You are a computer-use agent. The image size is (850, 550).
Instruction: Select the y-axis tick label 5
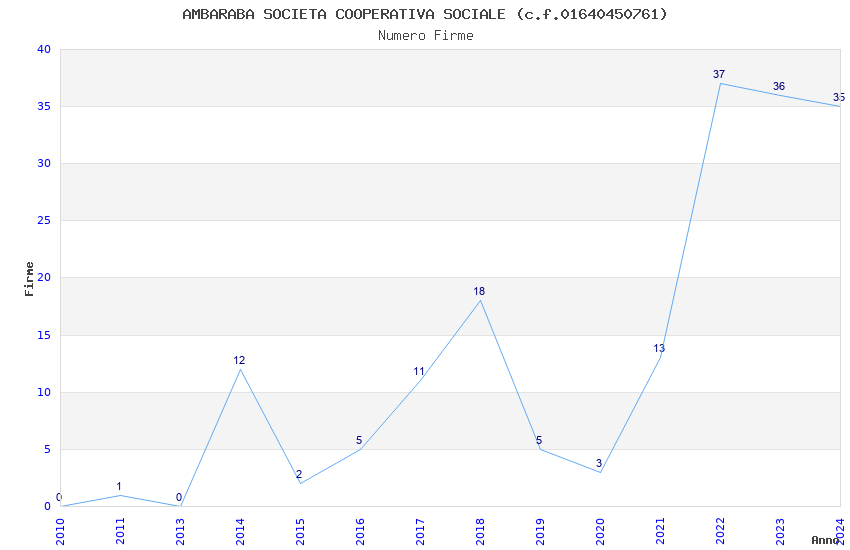tap(48, 449)
